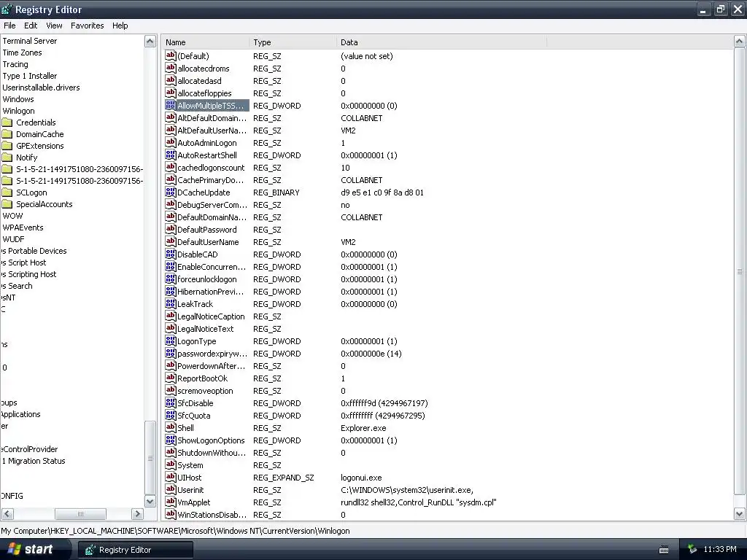747x560 pixels.
Task: Click the icon beside (Default) value
Action: pos(171,55)
